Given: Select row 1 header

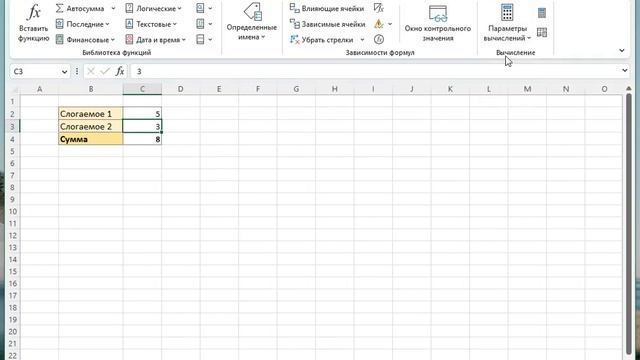Looking at the screenshot, I should pyautogui.click(x=13, y=101).
